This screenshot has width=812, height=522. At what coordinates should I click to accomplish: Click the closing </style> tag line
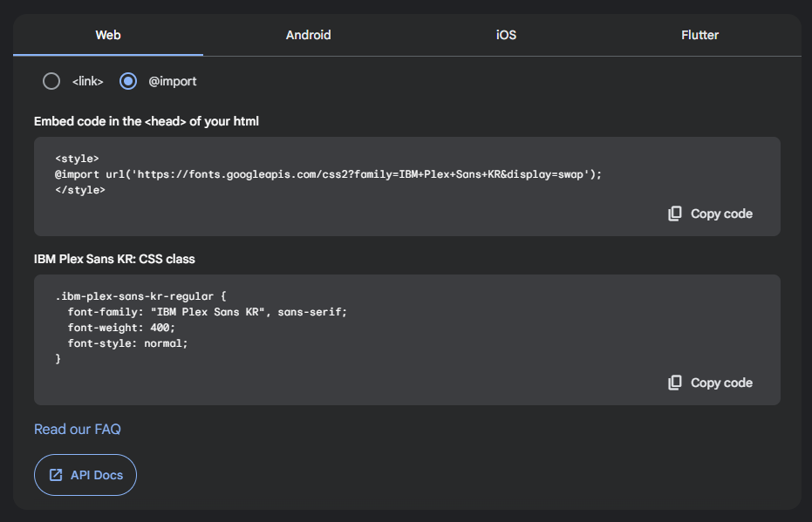pyautogui.click(x=80, y=190)
